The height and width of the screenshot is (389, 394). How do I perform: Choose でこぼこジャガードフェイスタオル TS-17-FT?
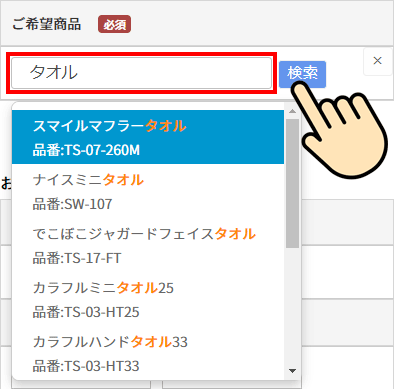tap(148, 245)
